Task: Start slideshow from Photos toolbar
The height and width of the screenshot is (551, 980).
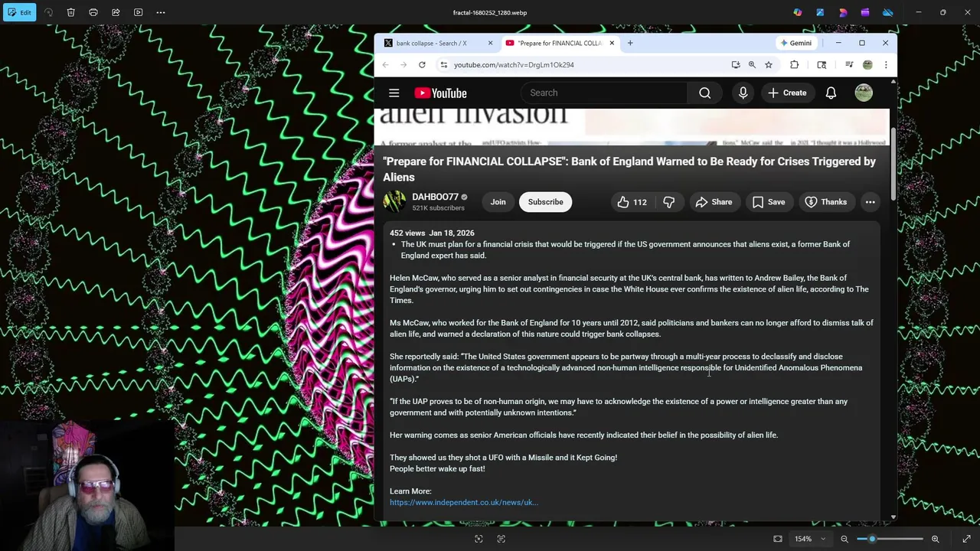Action: point(139,12)
